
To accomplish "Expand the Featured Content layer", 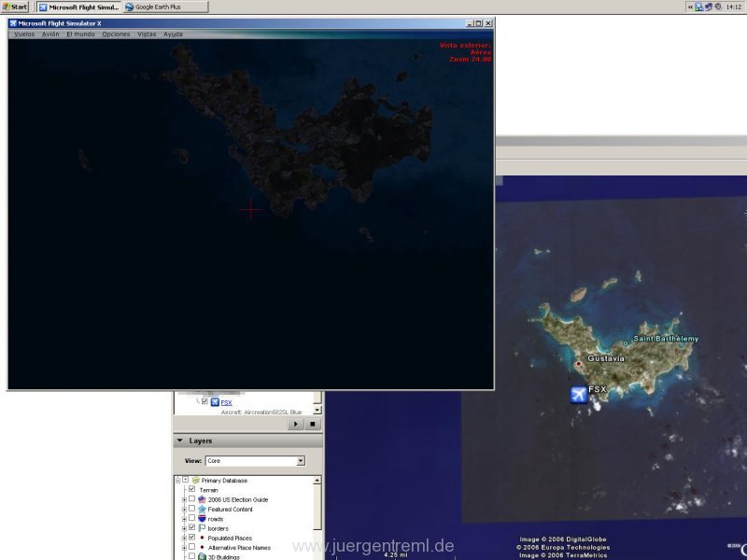I will coord(184,510).
